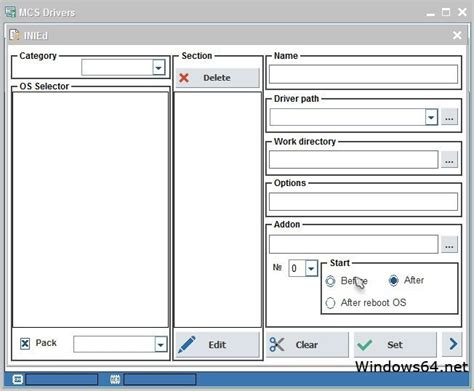This screenshot has height=391, width=474.
Task: Click the second status bar progress field
Action: click(x=160, y=379)
